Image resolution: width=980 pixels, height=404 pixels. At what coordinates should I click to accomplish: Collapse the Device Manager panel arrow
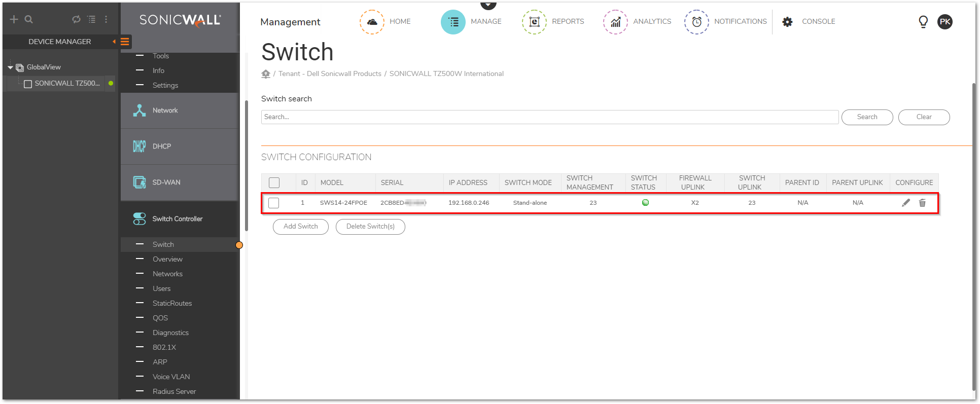point(114,42)
